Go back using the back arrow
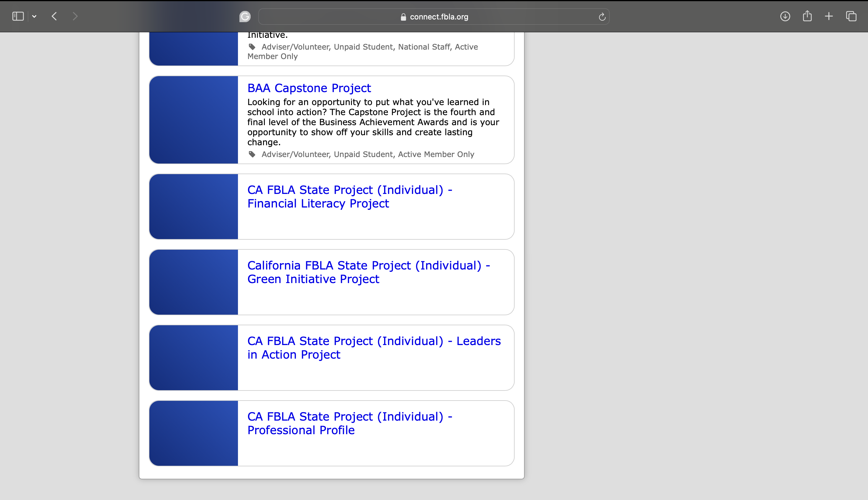The image size is (868, 500). coord(54,16)
